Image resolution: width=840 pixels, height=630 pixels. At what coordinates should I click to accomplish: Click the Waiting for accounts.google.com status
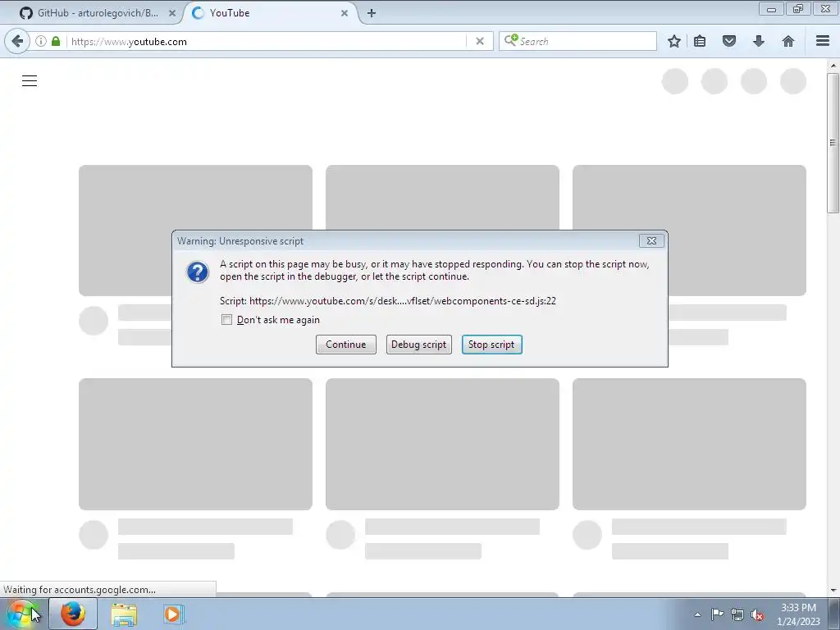[x=80, y=590]
